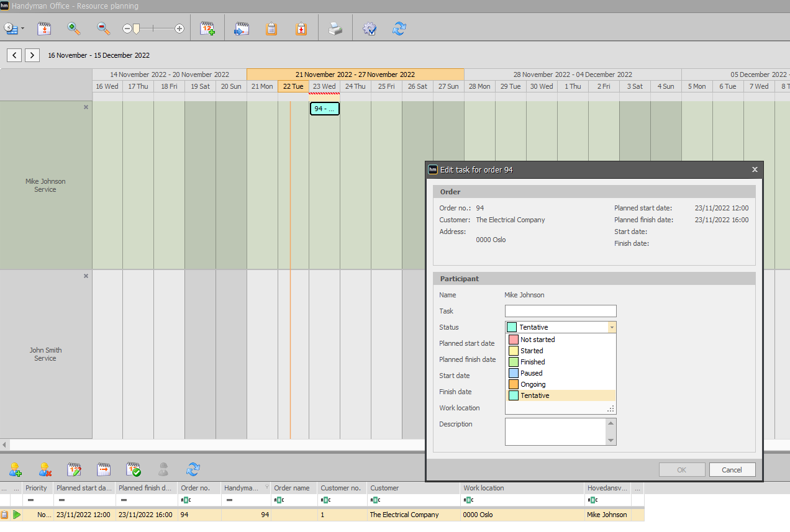The height and width of the screenshot is (532, 790).
Task: Click the go-to-today calendar icon
Action: click(x=44, y=29)
